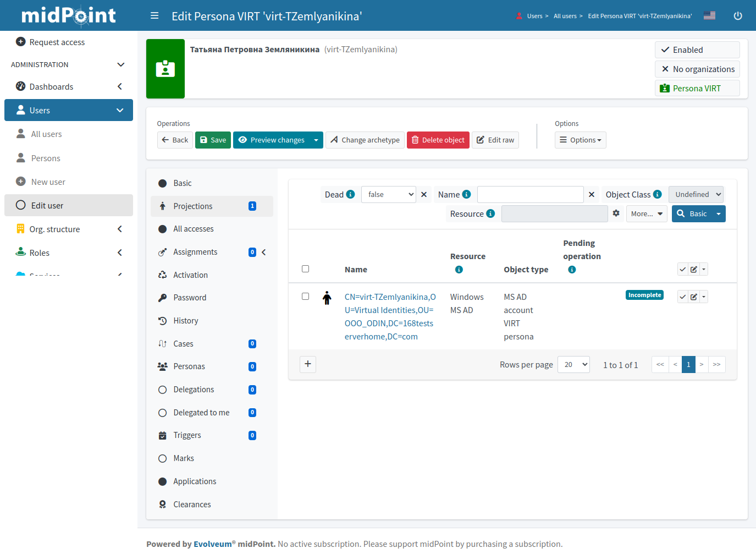Image resolution: width=756 pixels, height=559 pixels.
Task: Enable all projections via header checkmark button
Action: (x=683, y=269)
